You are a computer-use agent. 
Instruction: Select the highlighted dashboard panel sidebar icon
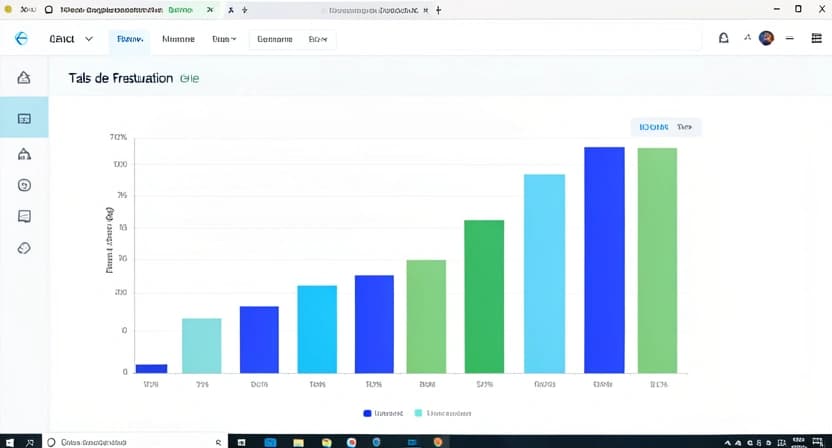pyautogui.click(x=24, y=118)
